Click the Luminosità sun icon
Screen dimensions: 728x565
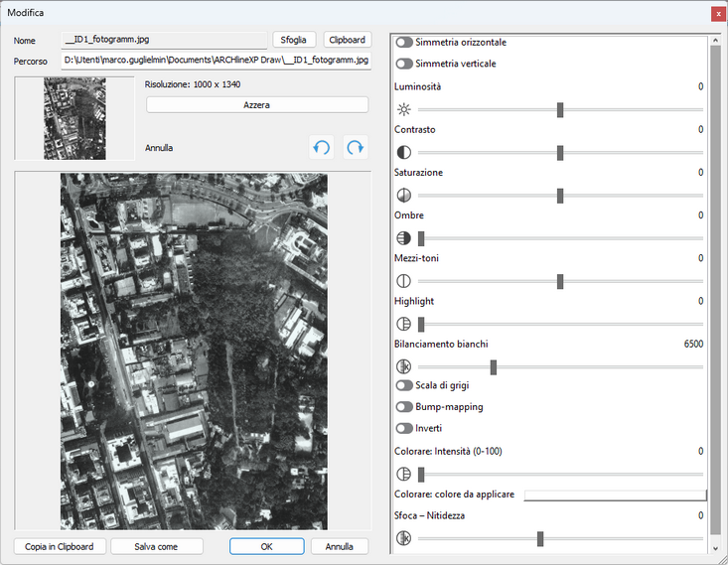[x=404, y=109]
